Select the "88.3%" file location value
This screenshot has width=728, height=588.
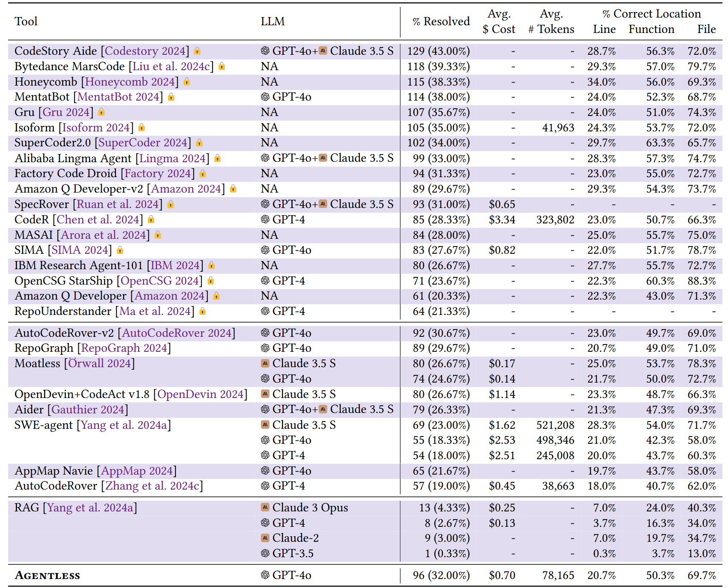pos(701,281)
